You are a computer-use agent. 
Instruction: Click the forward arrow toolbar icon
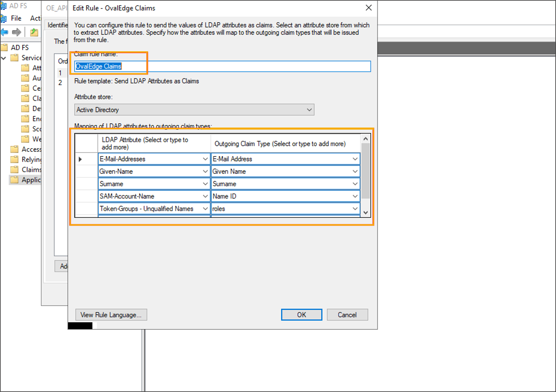click(x=16, y=32)
